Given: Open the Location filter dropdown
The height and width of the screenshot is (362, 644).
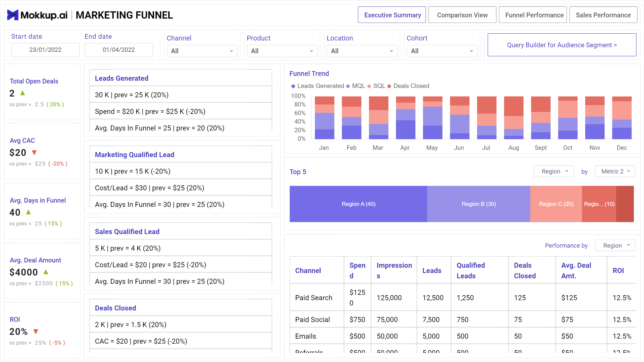Looking at the screenshot, I should [362, 51].
